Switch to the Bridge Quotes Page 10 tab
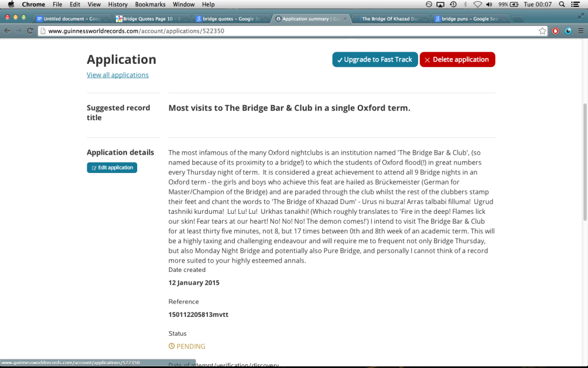The height and width of the screenshot is (368, 588). coord(151,19)
